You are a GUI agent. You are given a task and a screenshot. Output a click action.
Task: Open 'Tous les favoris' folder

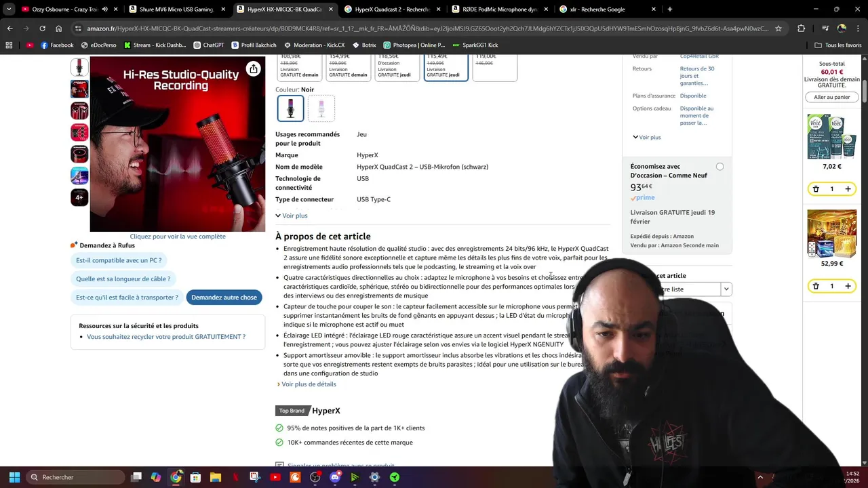[837, 45]
